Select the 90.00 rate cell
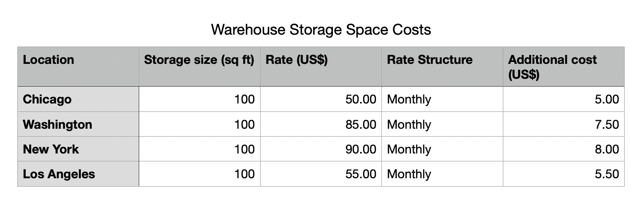This screenshot has height=203, width=644. [321, 149]
